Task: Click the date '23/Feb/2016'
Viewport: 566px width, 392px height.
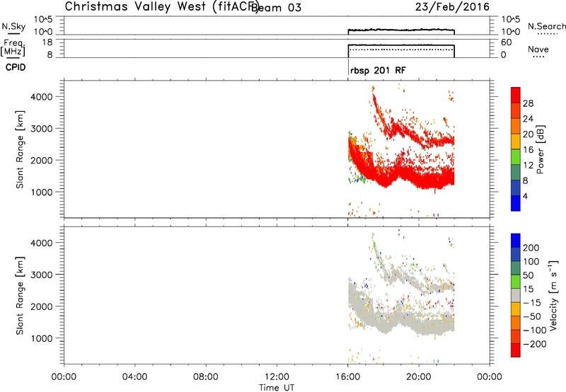Action: pos(452,7)
